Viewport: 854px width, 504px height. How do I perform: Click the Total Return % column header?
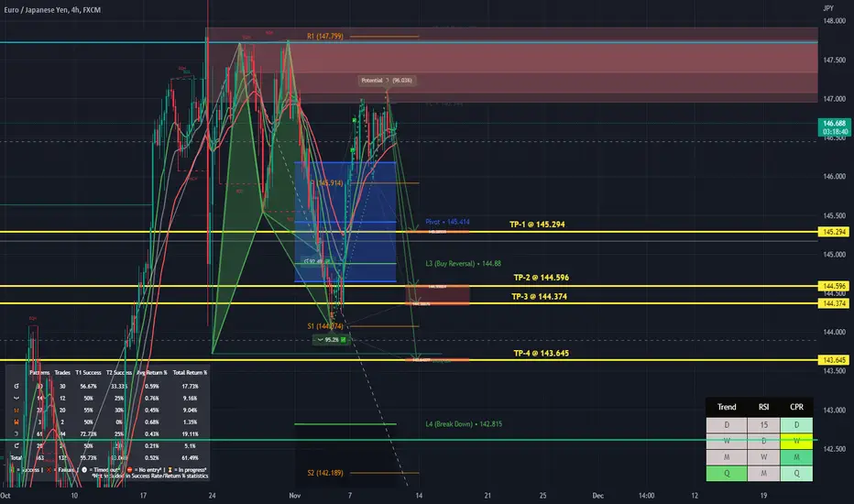[190, 373]
